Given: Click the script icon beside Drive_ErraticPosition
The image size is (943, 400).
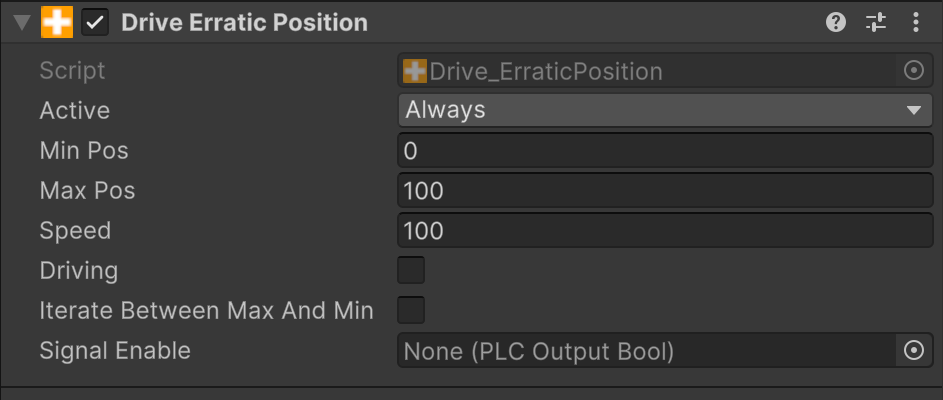Looking at the screenshot, I should click(415, 71).
